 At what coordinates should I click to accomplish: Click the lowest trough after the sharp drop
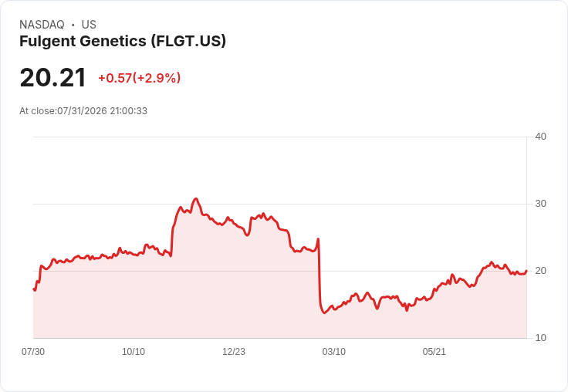click(x=324, y=313)
